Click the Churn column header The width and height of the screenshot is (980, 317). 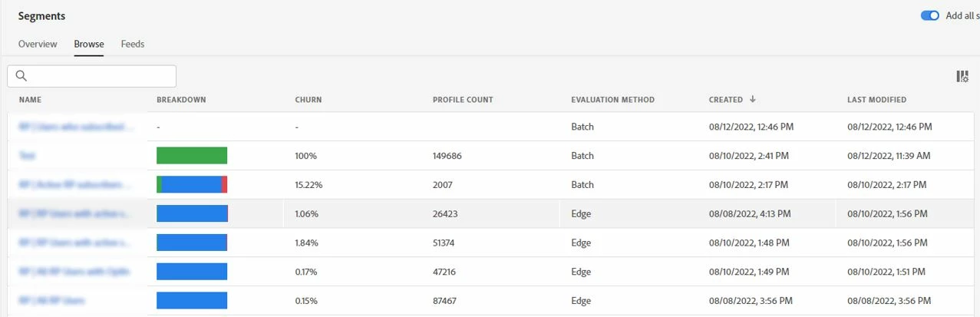309,100
